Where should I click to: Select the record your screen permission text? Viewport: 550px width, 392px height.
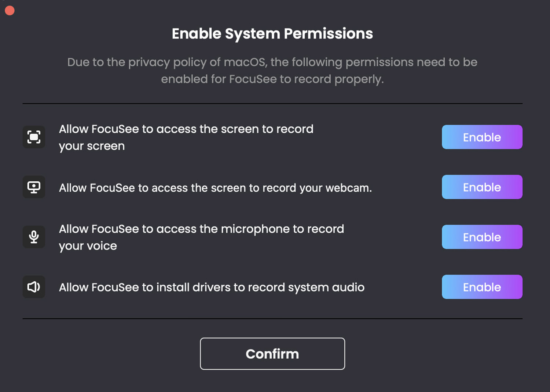186,137
